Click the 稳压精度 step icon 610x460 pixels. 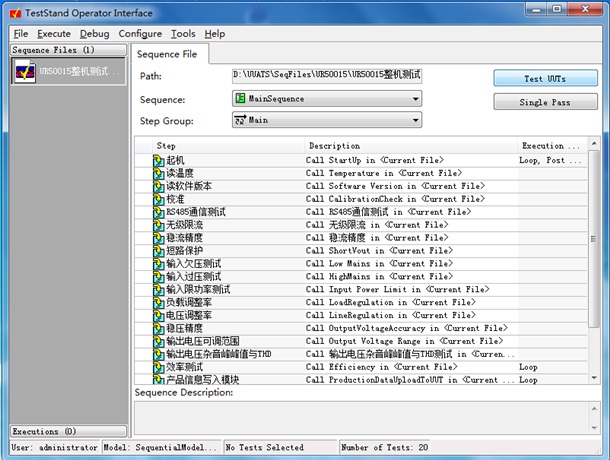158,328
